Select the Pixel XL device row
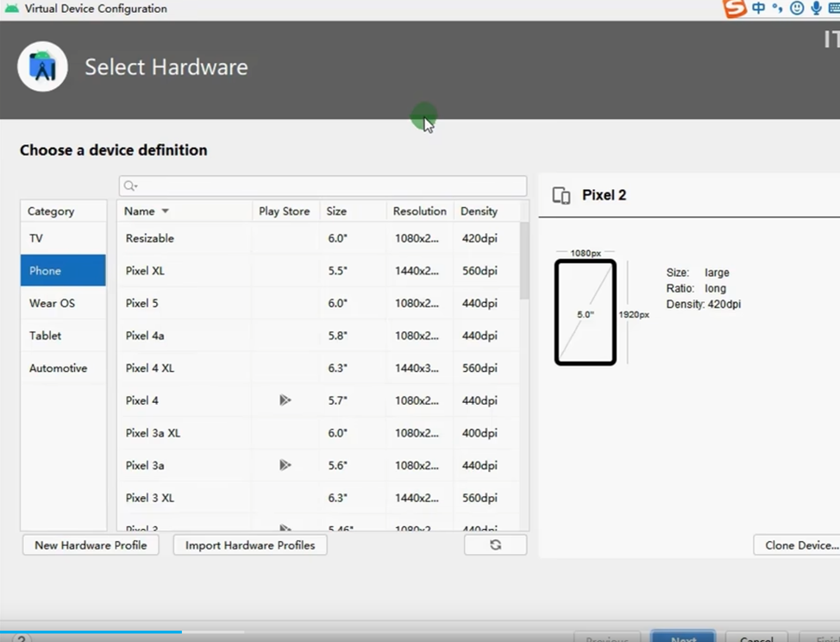Screen dimensions: 840x642 click(318, 271)
